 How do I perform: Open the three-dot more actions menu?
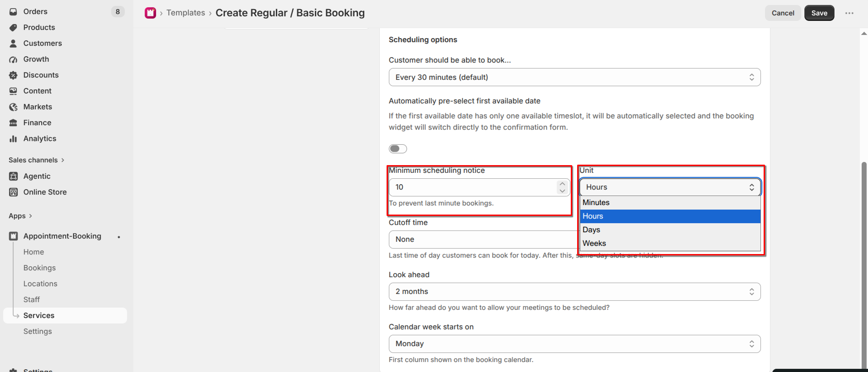click(x=849, y=13)
